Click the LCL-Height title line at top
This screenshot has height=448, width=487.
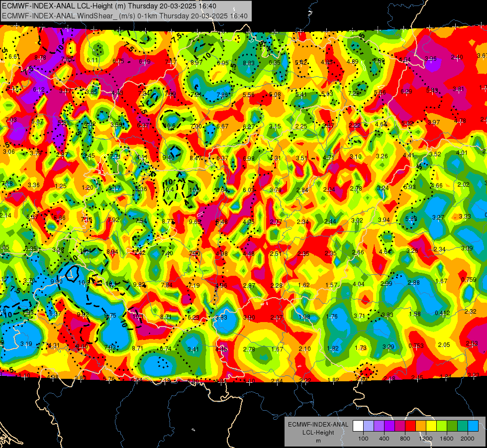pyautogui.click(x=109, y=6)
